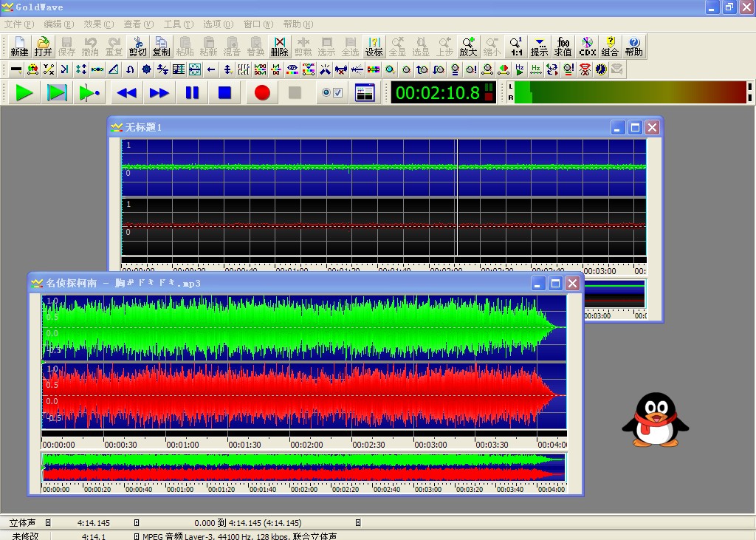Image resolution: width=756 pixels, height=540 pixels.
Task: Click the Censor effect black bar icon
Action: [16, 69]
